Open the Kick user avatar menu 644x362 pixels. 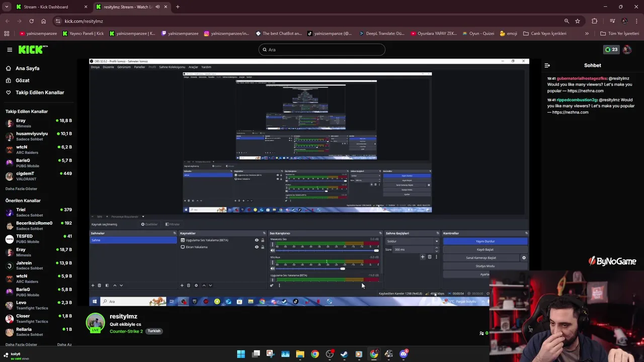627,49
